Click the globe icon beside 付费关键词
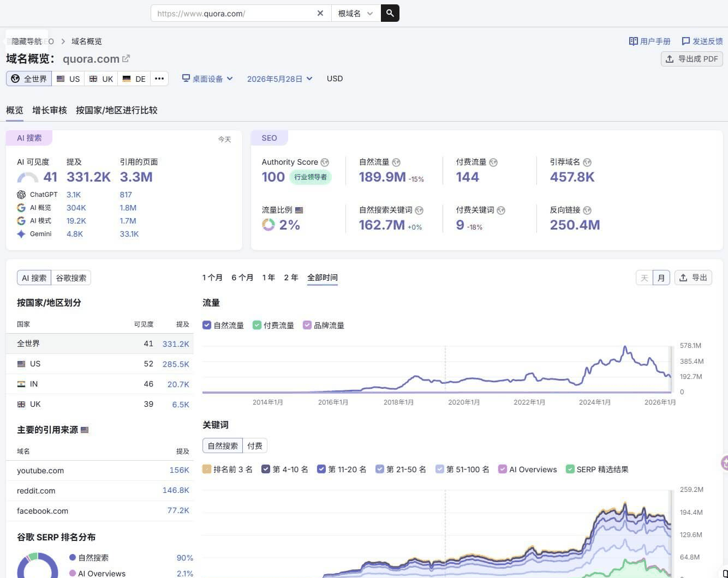728x578 pixels. [x=501, y=210]
